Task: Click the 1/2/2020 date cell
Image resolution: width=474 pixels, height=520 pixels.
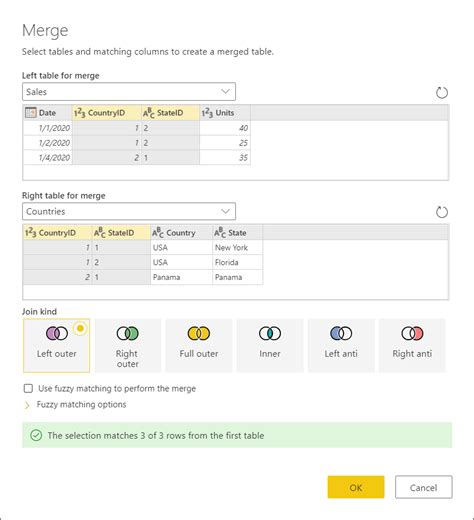Action: point(48,143)
